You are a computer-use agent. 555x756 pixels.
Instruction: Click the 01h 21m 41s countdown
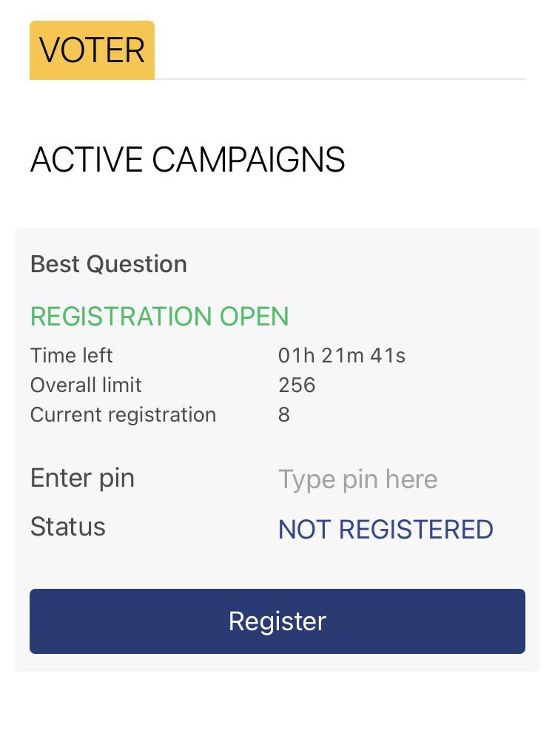click(x=341, y=356)
